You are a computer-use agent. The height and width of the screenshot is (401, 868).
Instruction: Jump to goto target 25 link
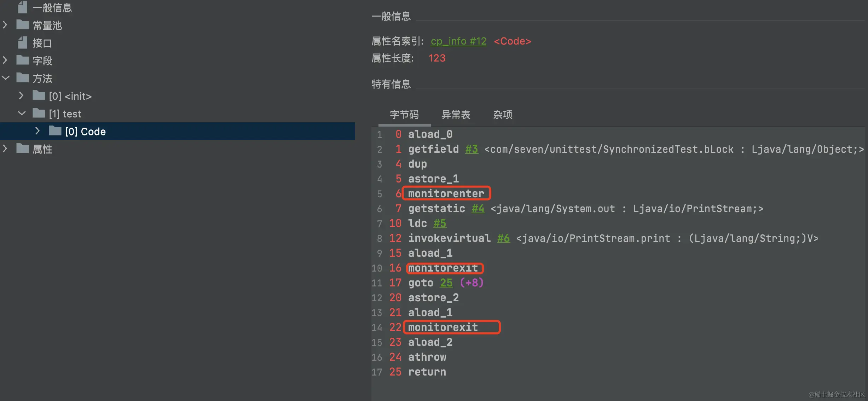click(446, 283)
